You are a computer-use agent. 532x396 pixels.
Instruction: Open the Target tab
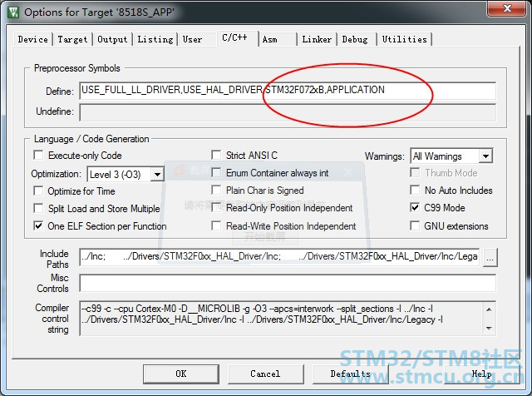pyautogui.click(x=72, y=39)
